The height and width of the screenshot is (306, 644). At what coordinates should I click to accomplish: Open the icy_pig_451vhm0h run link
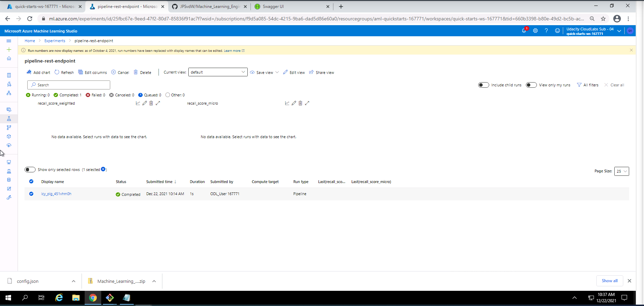click(56, 194)
